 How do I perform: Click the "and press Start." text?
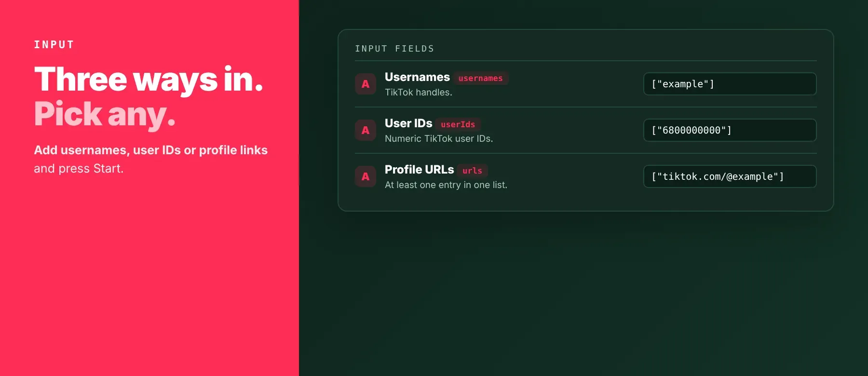[x=79, y=168]
